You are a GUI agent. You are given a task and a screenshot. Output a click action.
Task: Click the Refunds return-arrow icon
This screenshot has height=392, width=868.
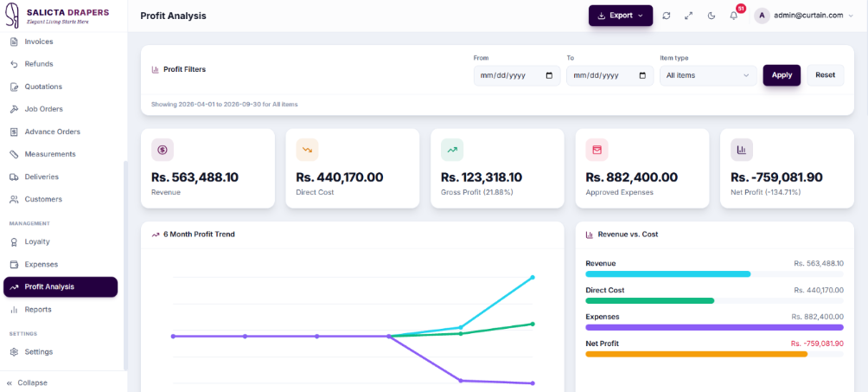[15, 64]
